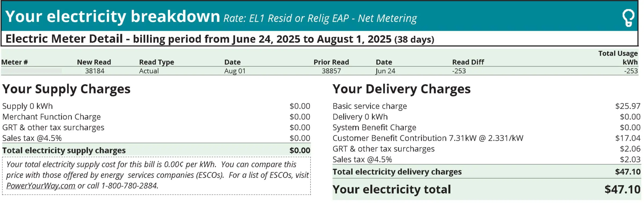Select the New Read value 38184
Viewport: 644px width, 203px height.
95,71
